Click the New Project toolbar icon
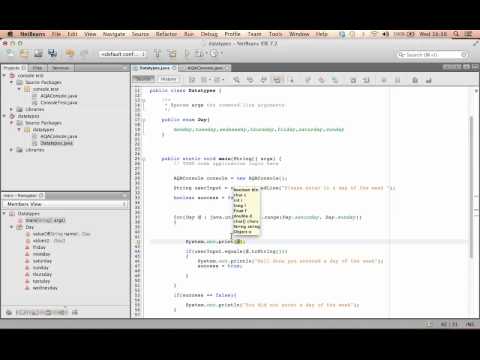The image size is (480, 360). 24,53
